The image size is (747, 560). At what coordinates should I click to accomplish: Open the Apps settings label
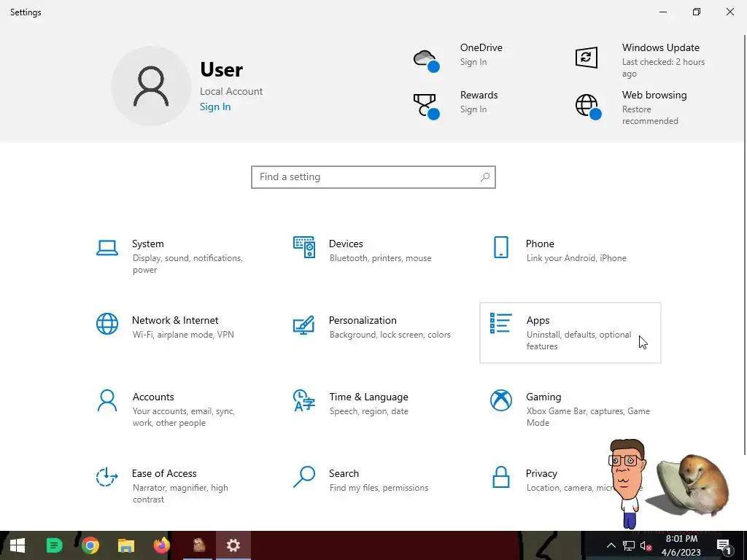click(x=538, y=321)
